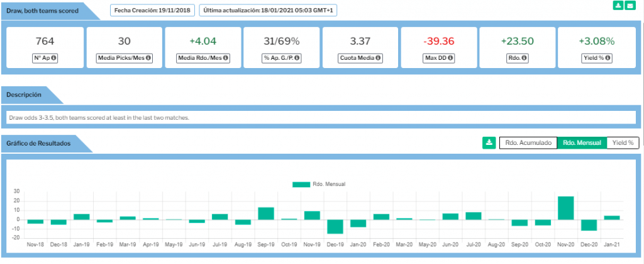The height and width of the screenshot is (264, 644).
Task: Click the % Ap. G./P. label
Action: [277, 59]
